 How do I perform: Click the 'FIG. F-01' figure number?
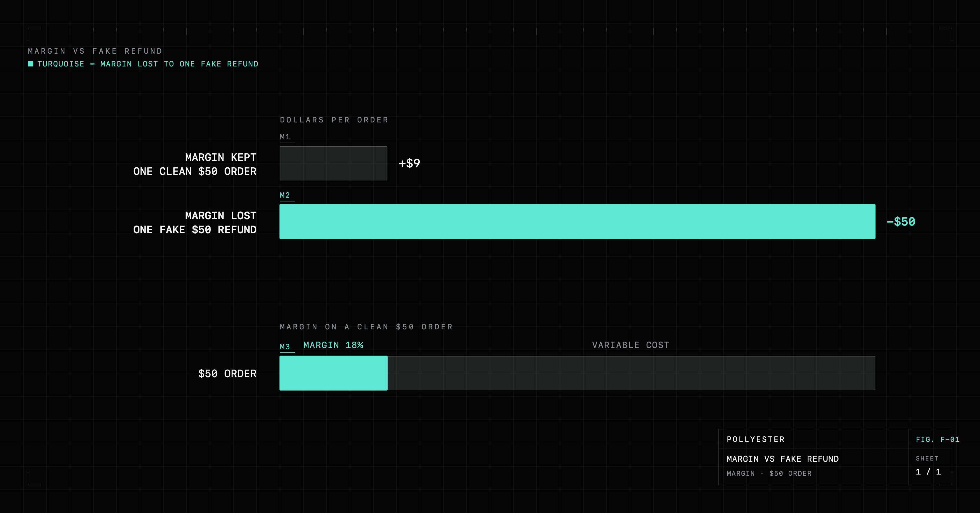pos(937,439)
